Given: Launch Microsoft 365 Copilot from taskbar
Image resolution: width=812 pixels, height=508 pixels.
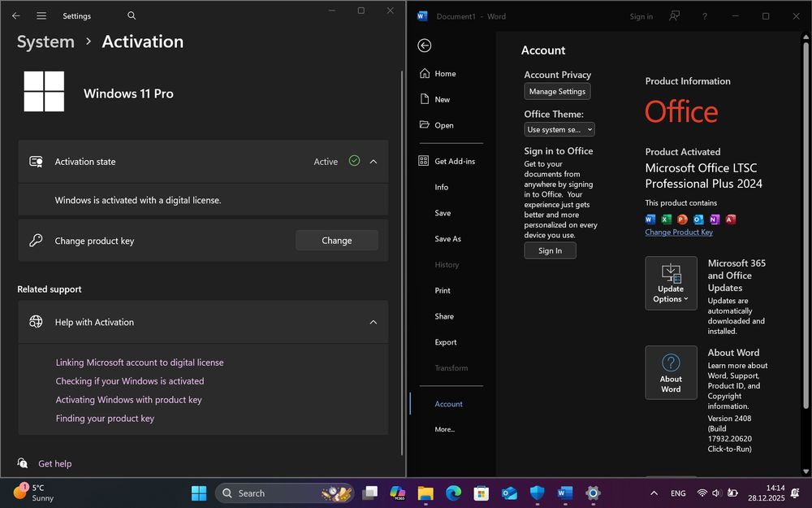Looking at the screenshot, I should click(398, 493).
